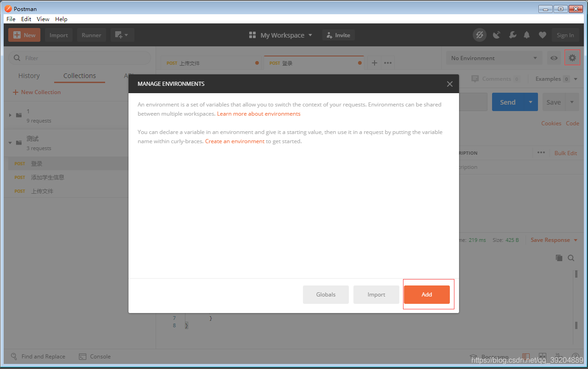Image resolution: width=588 pixels, height=369 pixels.
Task: Click the Invite people button
Action: coord(338,35)
